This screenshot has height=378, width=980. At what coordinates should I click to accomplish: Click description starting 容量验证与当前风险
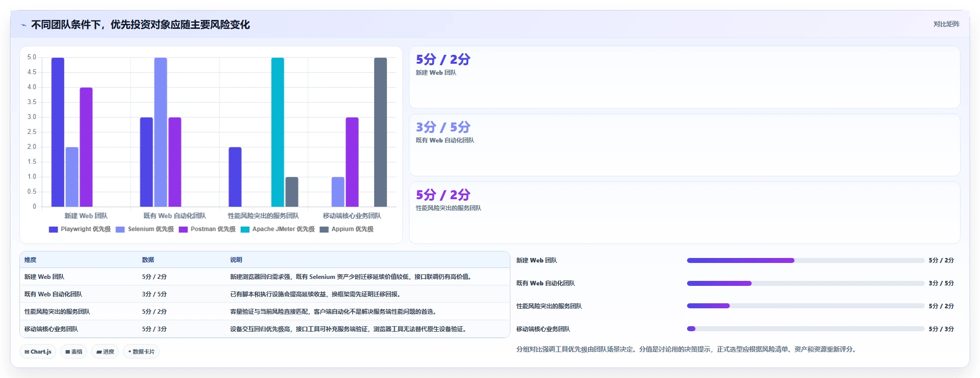pyautogui.click(x=333, y=312)
